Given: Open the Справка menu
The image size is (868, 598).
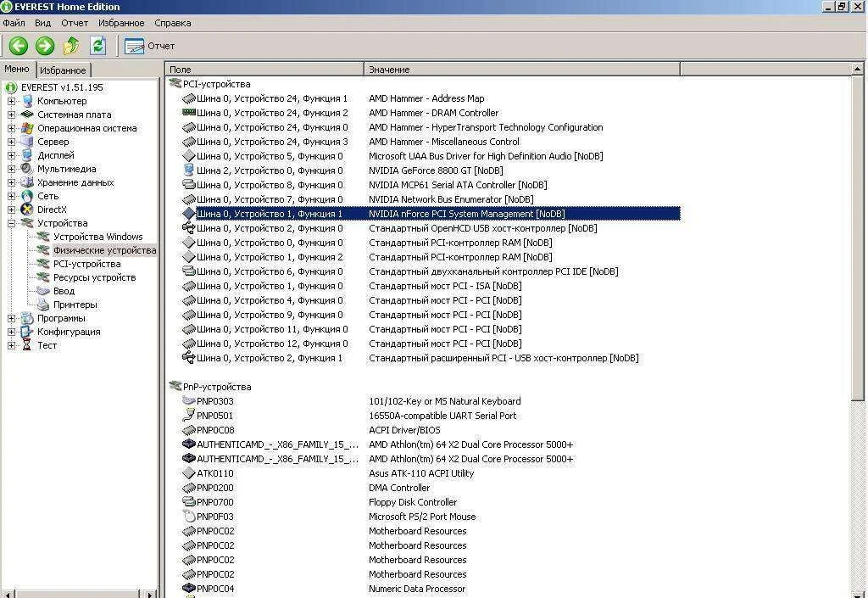Looking at the screenshot, I should tap(173, 23).
